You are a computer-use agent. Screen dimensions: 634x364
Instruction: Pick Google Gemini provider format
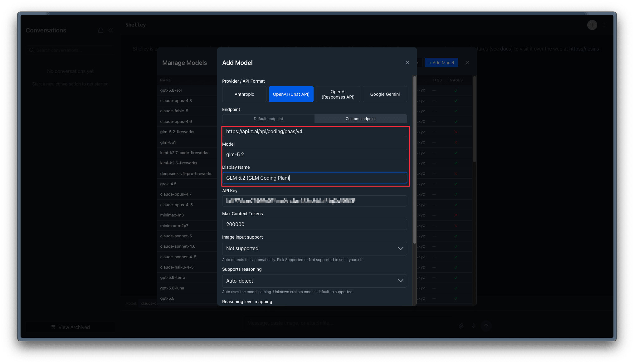click(x=385, y=94)
